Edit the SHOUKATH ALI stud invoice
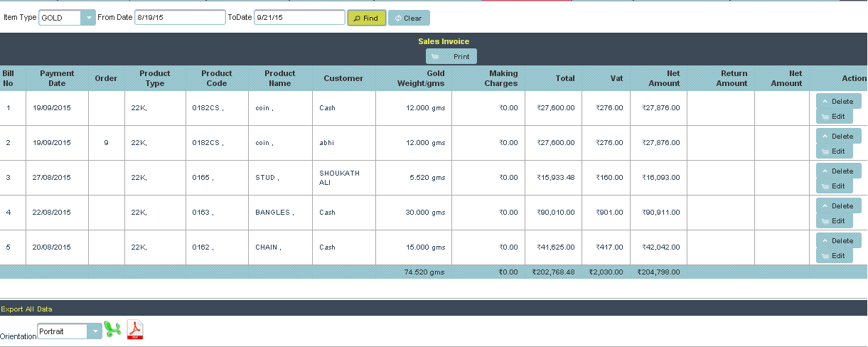The image size is (868, 347). coord(834,186)
